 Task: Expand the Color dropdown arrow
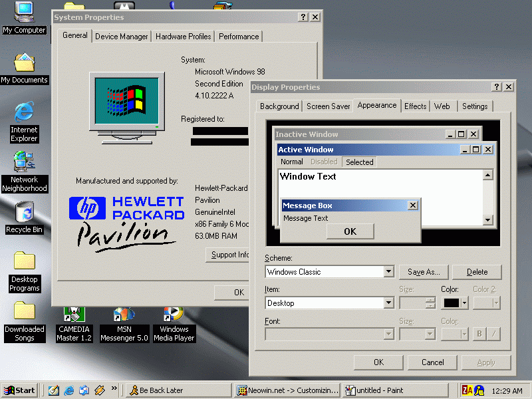(464, 303)
